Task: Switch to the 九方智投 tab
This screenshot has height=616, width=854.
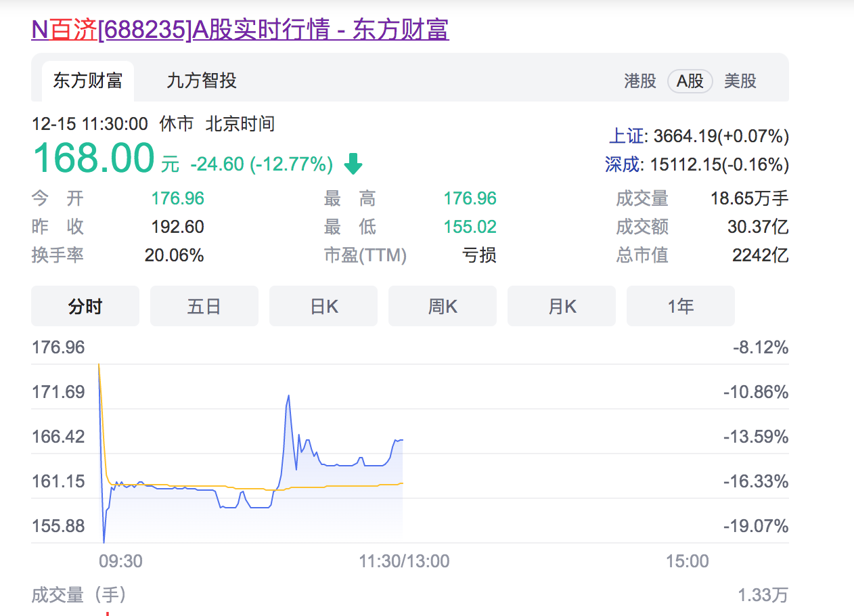Action: click(x=202, y=81)
